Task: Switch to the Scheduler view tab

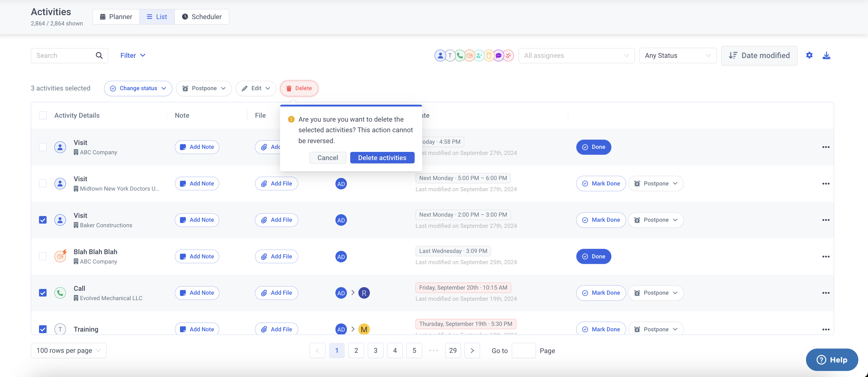Action: tap(202, 17)
